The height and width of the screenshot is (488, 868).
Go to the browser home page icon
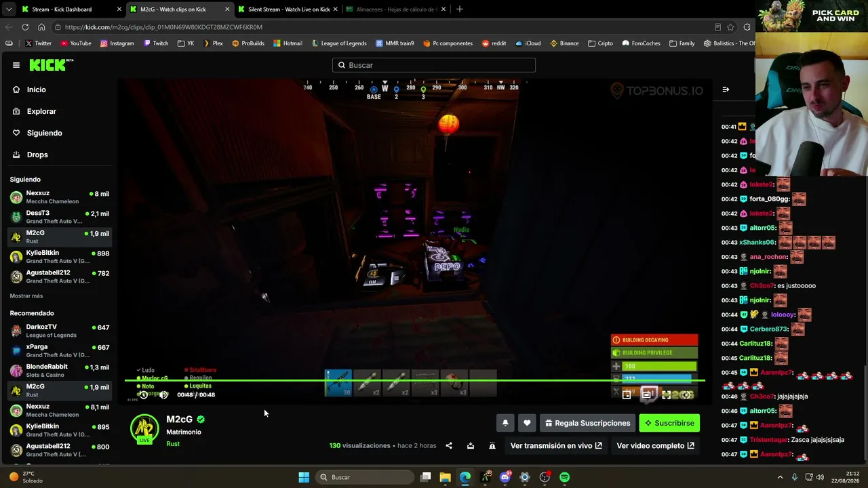pos(41,27)
